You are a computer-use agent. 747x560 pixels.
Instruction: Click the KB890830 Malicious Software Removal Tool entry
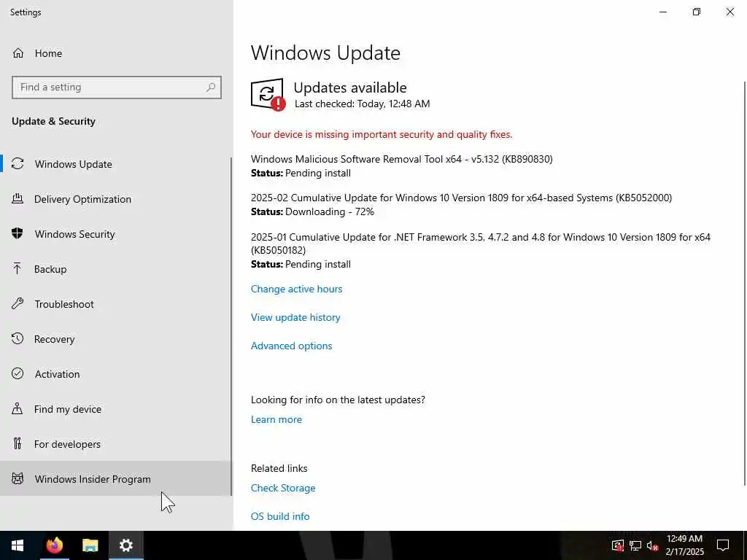click(402, 166)
